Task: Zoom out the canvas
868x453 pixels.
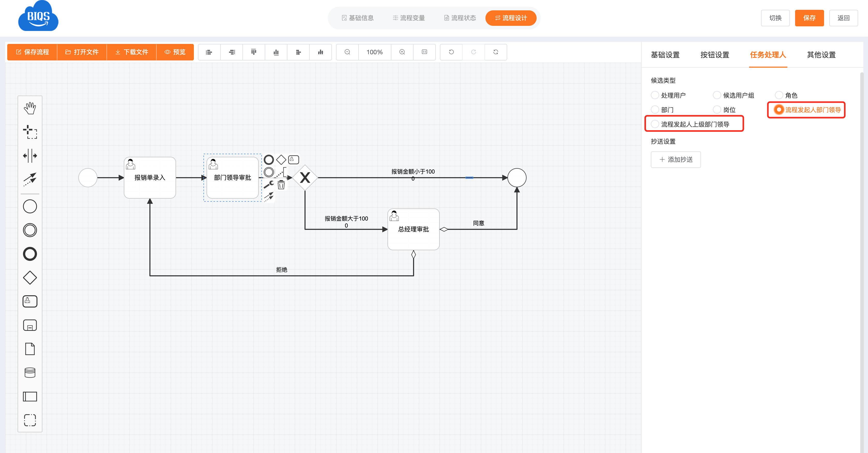Action: tap(347, 52)
